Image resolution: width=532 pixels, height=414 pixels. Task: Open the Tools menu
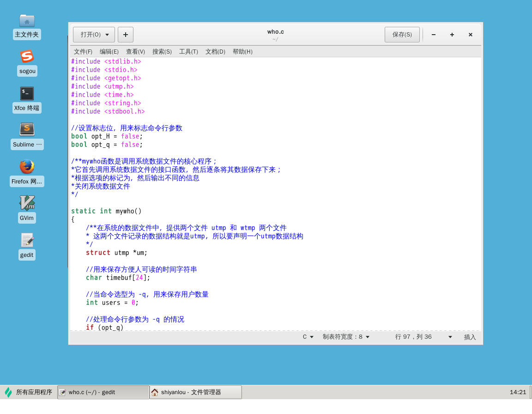pyautogui.click(x=188, y=52)
